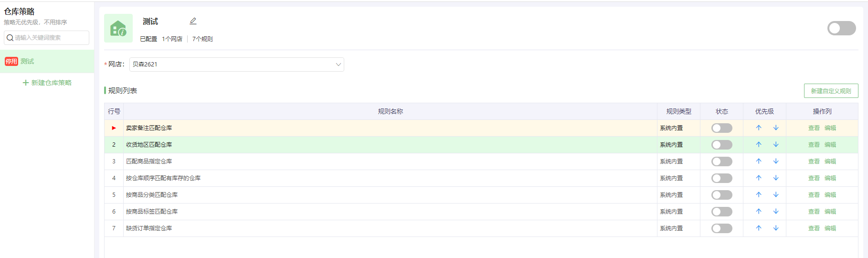The image size is (868, 258).
Task: Move 按商品分类匹配仓库 rule up in priority
Action: 759,194
